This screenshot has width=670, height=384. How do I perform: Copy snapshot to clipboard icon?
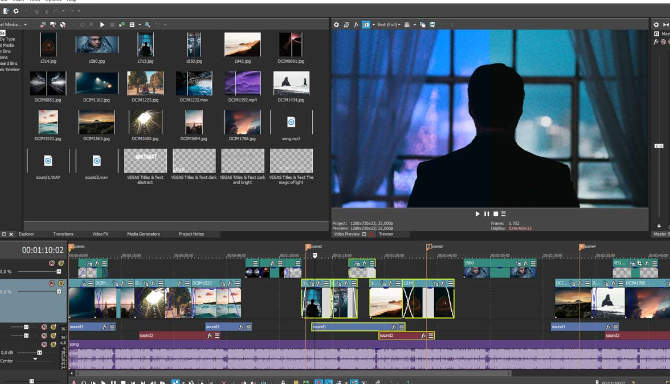point(423,25)
